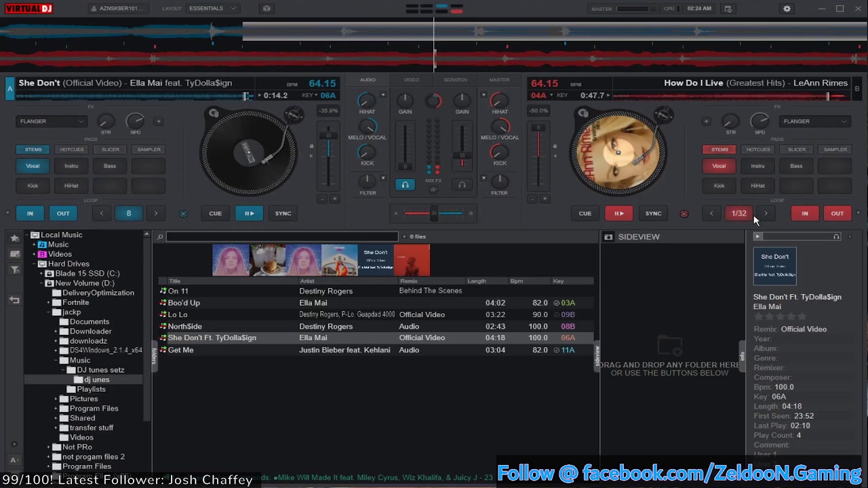Click info panel headphone prelisten icon
This screenshot has width=868, height=488.
pos(837,237)
